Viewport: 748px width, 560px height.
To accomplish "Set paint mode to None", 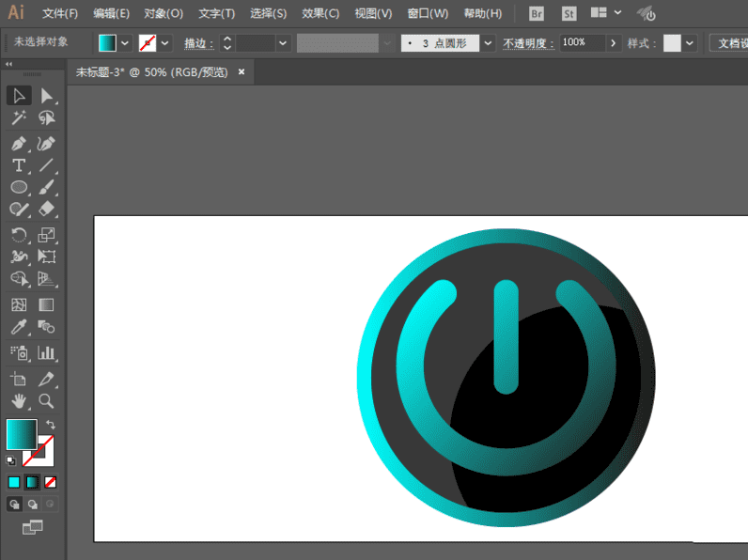I will point(51,482).
